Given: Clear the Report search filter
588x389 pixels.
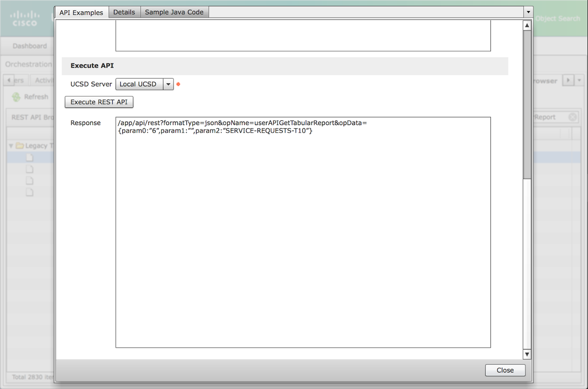Looking at the screenshot, I should (x=572, y=117).
